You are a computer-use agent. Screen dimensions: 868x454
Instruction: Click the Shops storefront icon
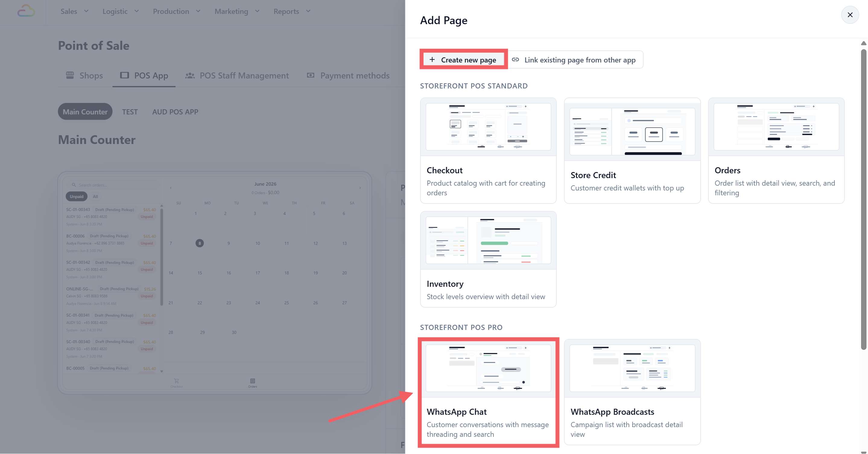70,75
